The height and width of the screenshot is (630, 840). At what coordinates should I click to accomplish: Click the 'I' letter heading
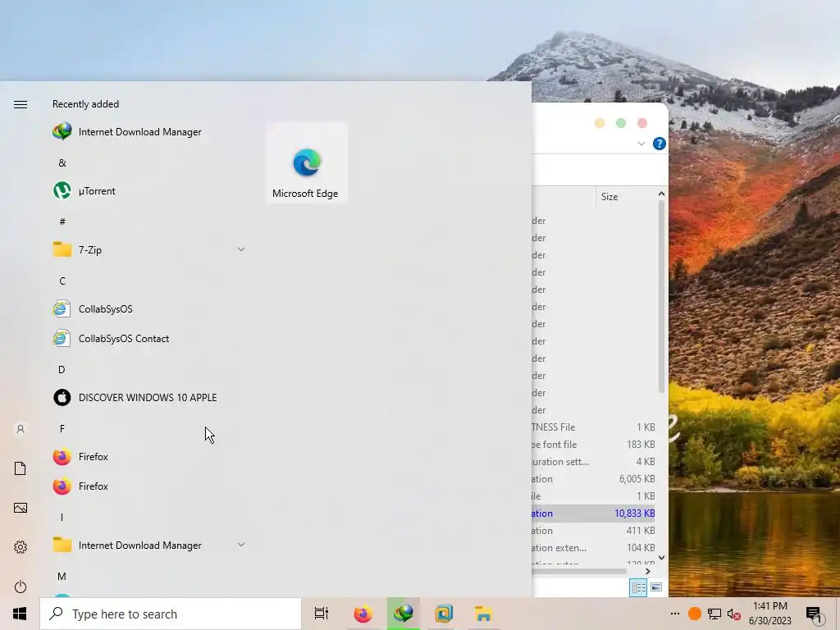pyautogui.click(x=62, y=518)
